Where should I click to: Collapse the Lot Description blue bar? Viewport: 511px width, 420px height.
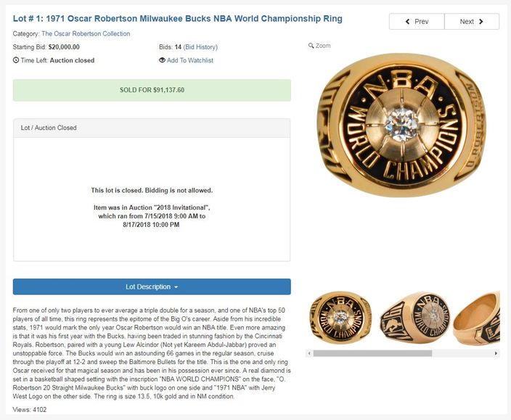coord(152,287)
